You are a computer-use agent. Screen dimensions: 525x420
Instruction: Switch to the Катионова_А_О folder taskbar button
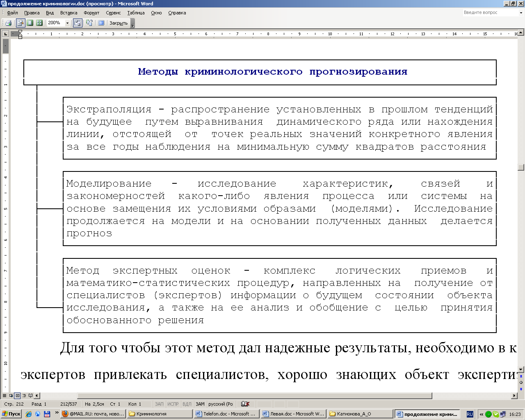pyautogui.click(x=361, y=414)
